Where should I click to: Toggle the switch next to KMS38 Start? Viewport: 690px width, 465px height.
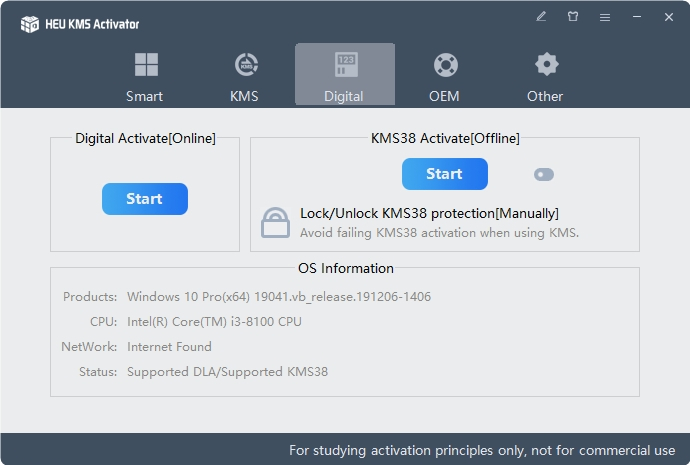(x=544, y=175)
